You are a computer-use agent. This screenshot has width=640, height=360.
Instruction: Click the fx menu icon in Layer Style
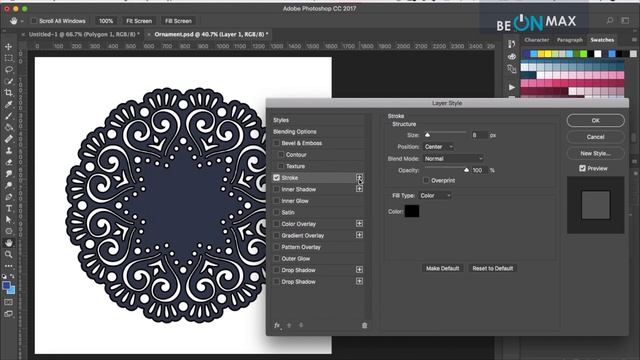(277, 325)
